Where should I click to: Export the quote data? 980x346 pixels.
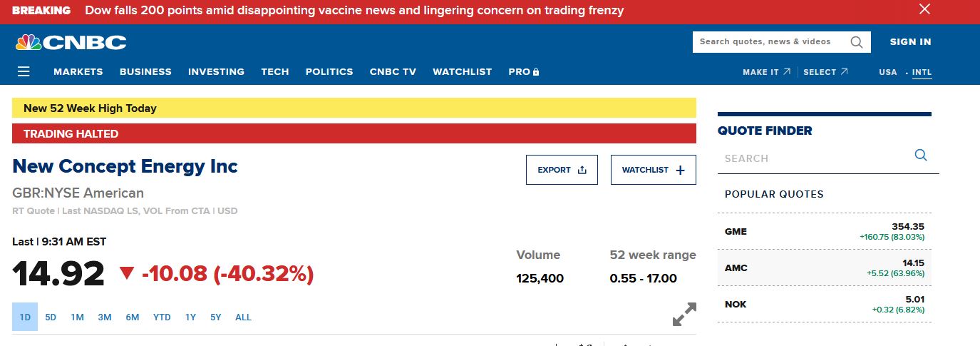[562, 170]
